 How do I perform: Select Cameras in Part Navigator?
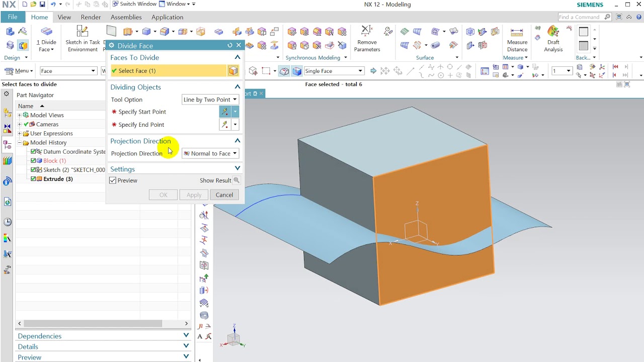[x=47, y=124]
